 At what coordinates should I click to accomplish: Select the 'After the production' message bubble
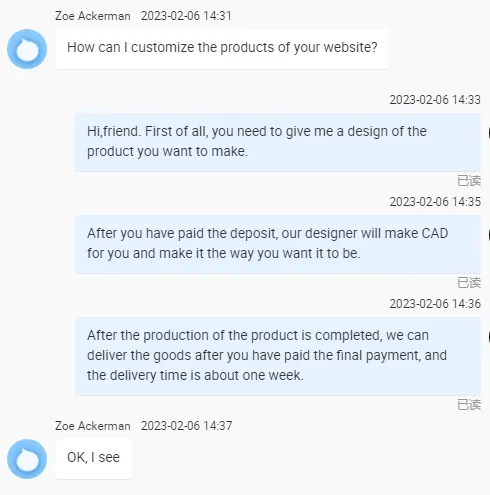pos(278,356)
